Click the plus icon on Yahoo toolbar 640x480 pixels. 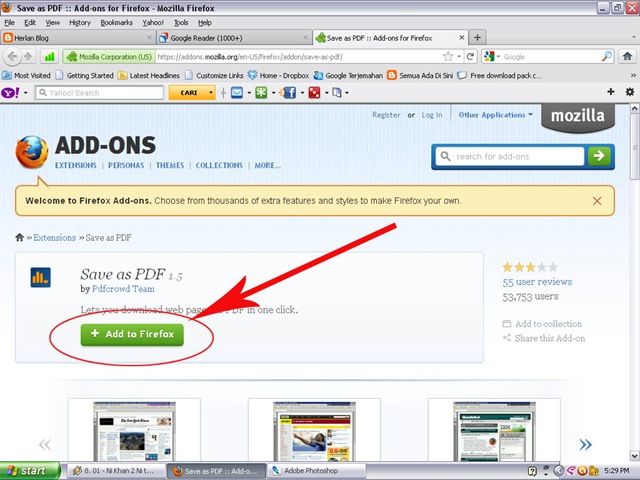click(x=611, y=92)
